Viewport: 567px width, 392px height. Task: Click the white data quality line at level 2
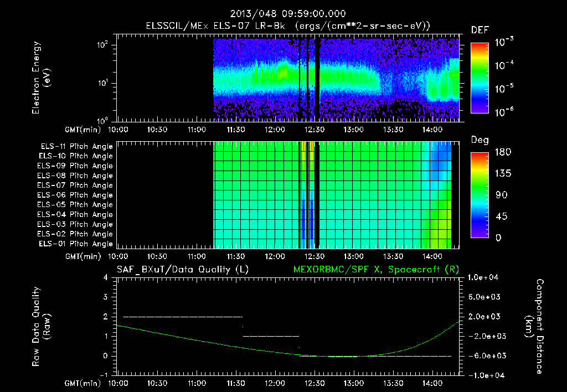coord(183,317)
